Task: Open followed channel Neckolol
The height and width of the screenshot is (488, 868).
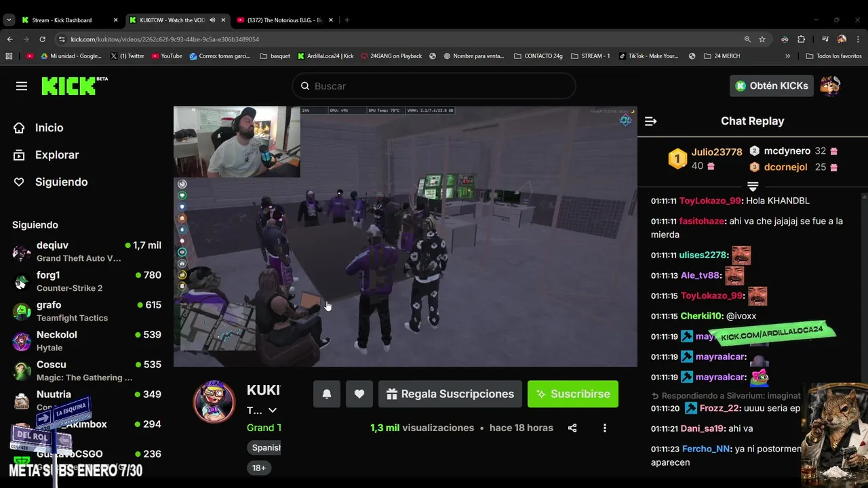Action: pyautogui.click(x=87, y=341)
